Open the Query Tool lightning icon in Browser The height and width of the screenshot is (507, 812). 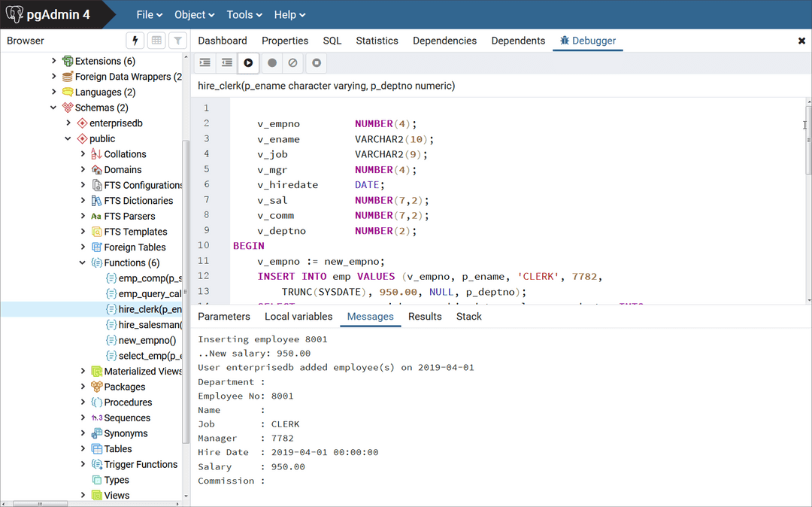[135, 41]
